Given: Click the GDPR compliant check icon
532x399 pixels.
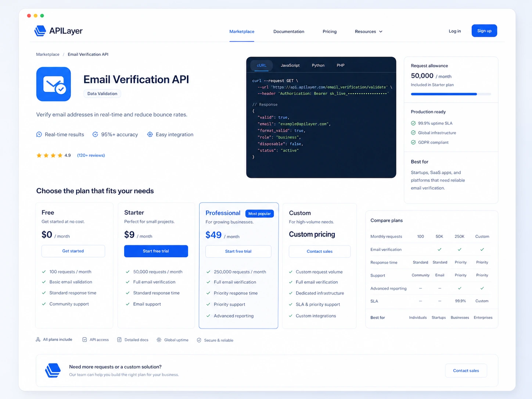Looking at the screenshot, I should point(413,142).
